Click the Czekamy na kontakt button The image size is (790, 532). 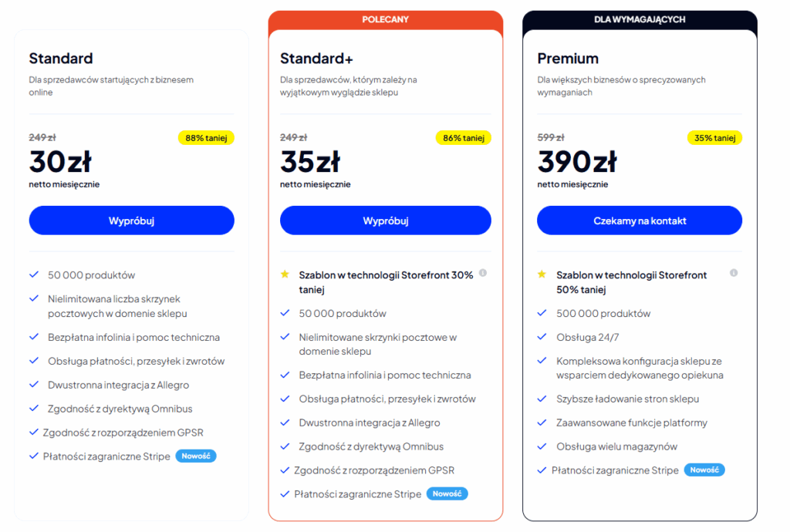pyautogui.click(x=640, y=221)
